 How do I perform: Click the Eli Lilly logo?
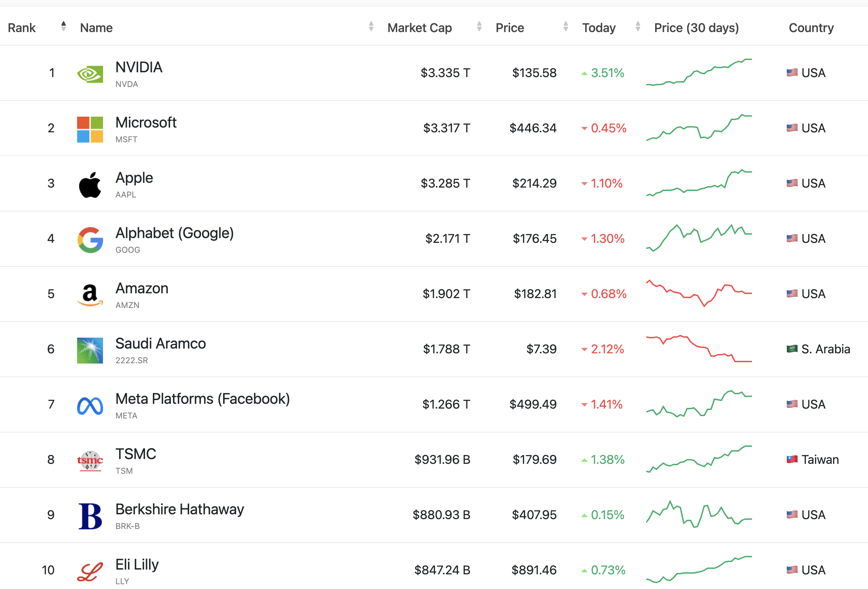coord(90,571)
